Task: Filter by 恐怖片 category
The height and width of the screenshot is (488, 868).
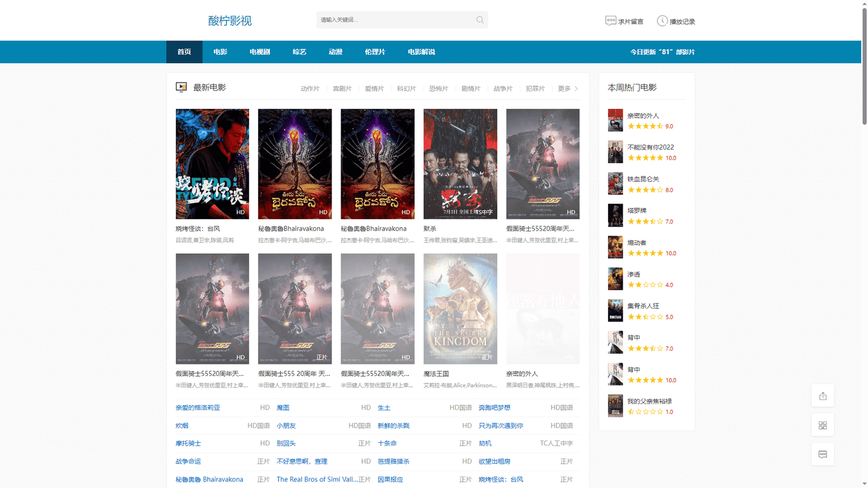Action: (439, 89)
